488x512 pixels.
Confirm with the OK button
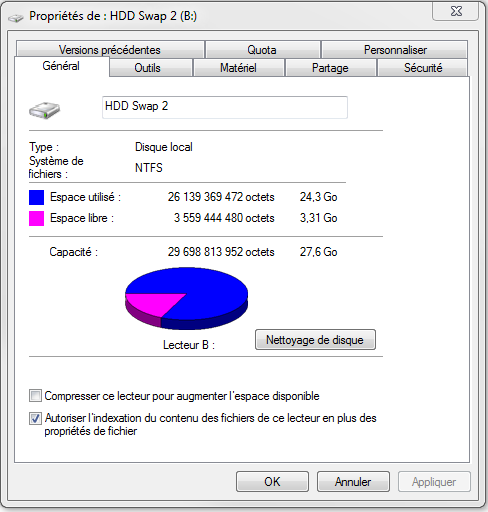coord(272,481)
